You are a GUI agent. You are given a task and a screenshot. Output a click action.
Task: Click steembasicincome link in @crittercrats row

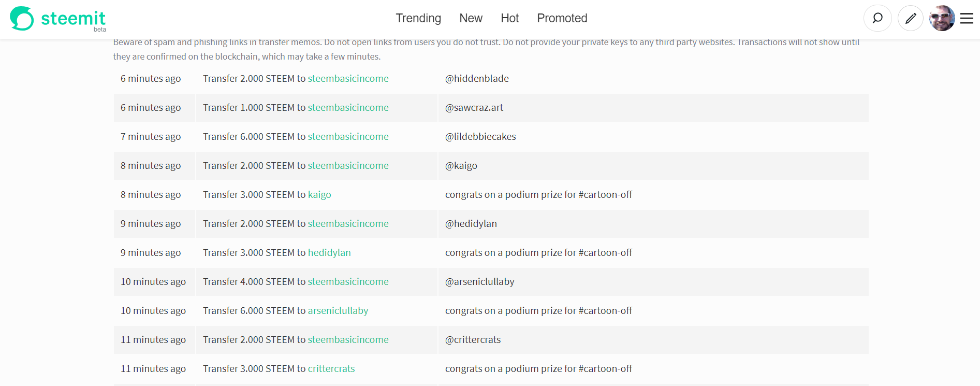pyautogui.click(x=348, y=339)
